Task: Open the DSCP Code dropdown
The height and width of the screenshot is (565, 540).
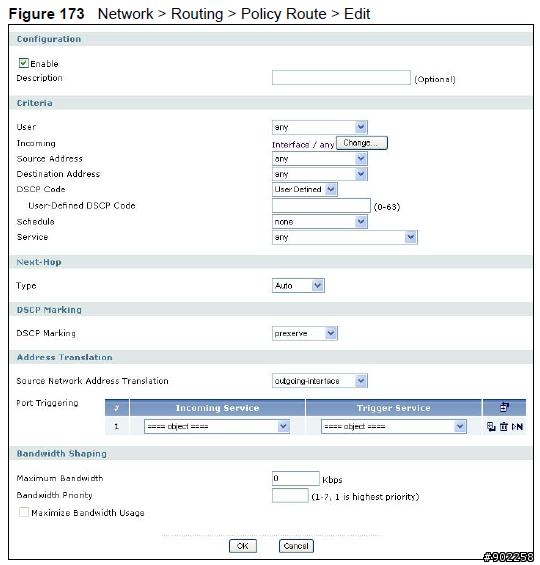Action: 305,189
